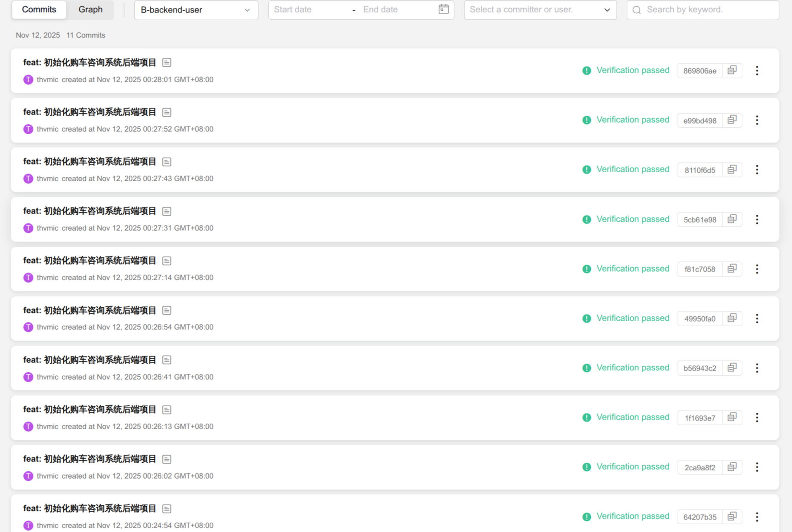Open commit hash 49950fa0
The width and height of the screenshot is (792, 532).
coord(700,319)
